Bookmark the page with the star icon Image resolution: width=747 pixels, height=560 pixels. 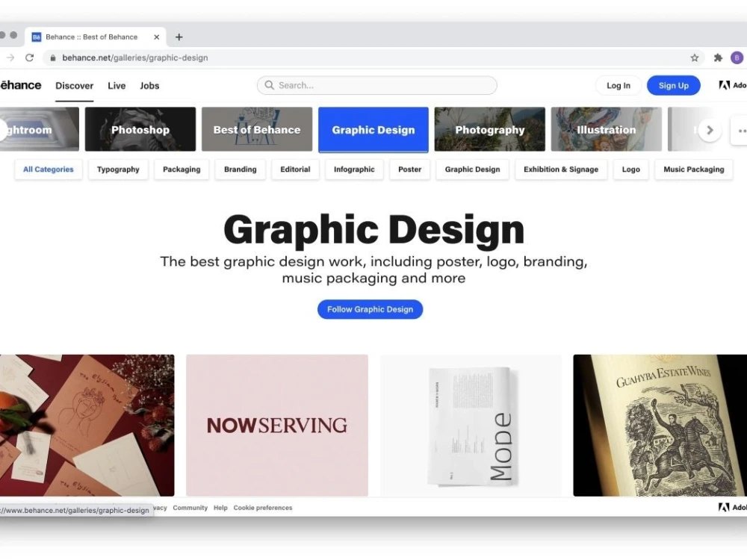[x=695, y=57]
